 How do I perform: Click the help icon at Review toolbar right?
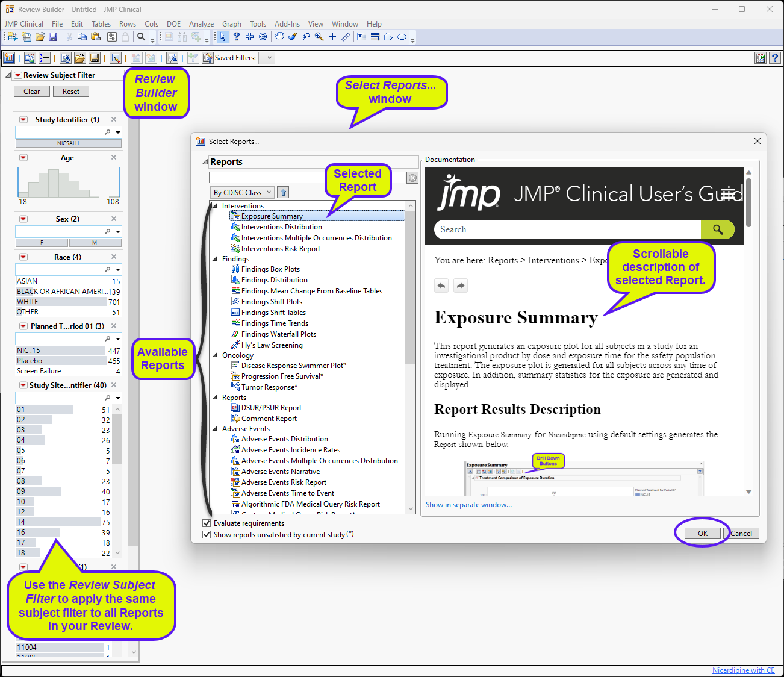point(775,58)
